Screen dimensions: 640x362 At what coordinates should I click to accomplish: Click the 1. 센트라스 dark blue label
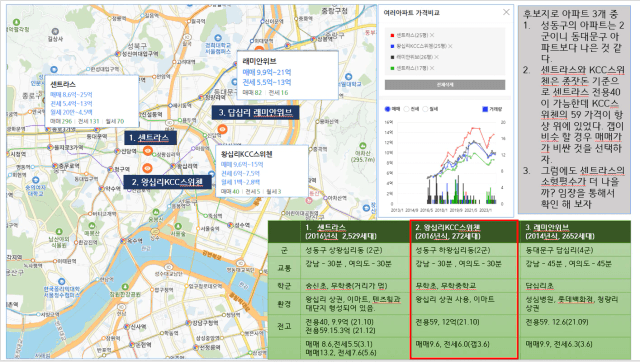[x=151, y=138]
